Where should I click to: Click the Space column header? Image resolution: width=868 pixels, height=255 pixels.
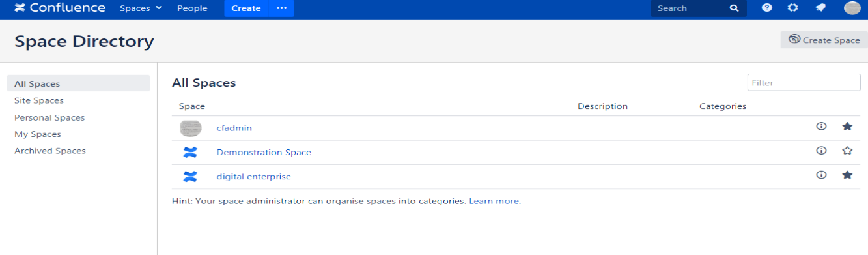192,106
